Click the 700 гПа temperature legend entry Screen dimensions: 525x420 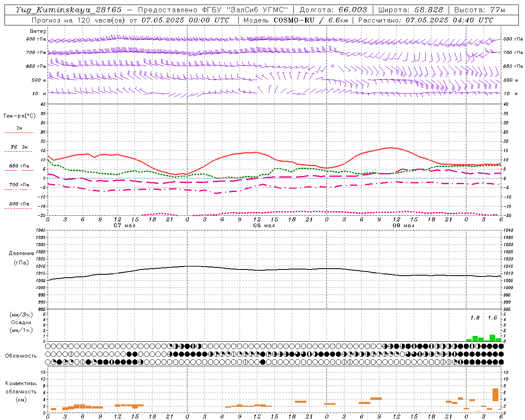pyautogui.click(x=19, y=185)
